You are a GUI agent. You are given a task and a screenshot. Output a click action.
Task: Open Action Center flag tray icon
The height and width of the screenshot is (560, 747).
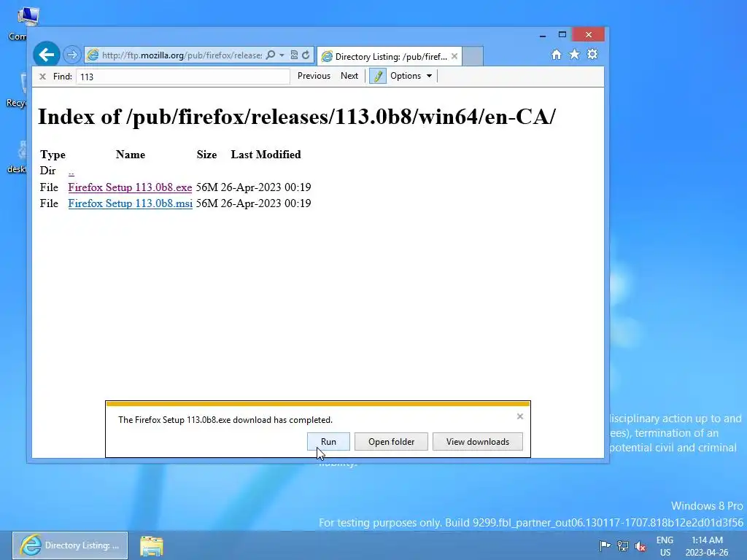(605, 545)
